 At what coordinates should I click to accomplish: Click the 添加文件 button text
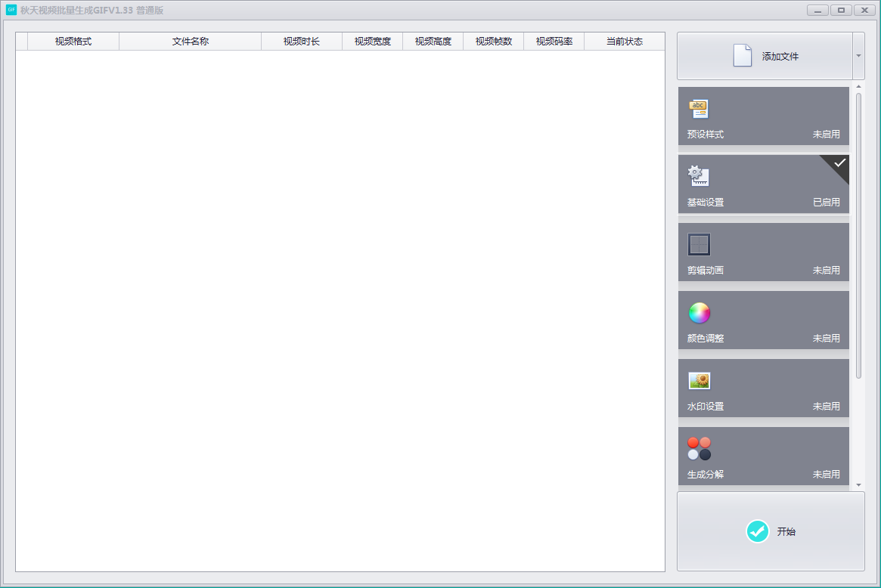tap(780, 57)
